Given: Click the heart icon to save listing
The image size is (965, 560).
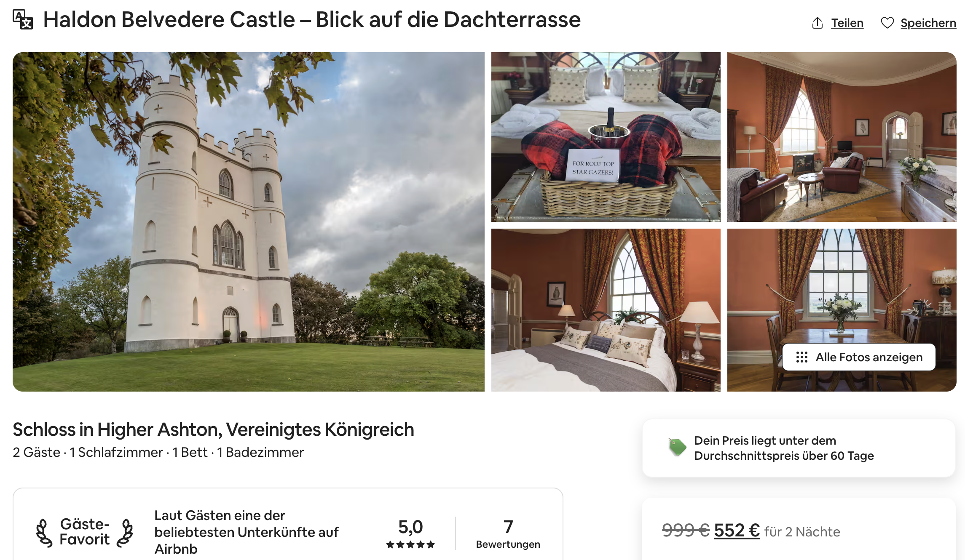Looking at the screenshot, I should click(887, 23).
